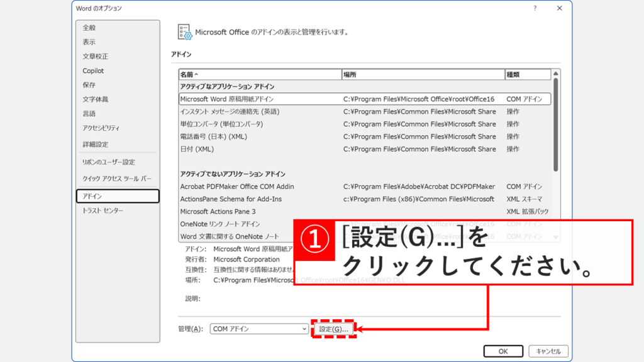644x362 pixels.
Task: Select Microsoft Actions Pane 3 row
Action: (365, 211)
